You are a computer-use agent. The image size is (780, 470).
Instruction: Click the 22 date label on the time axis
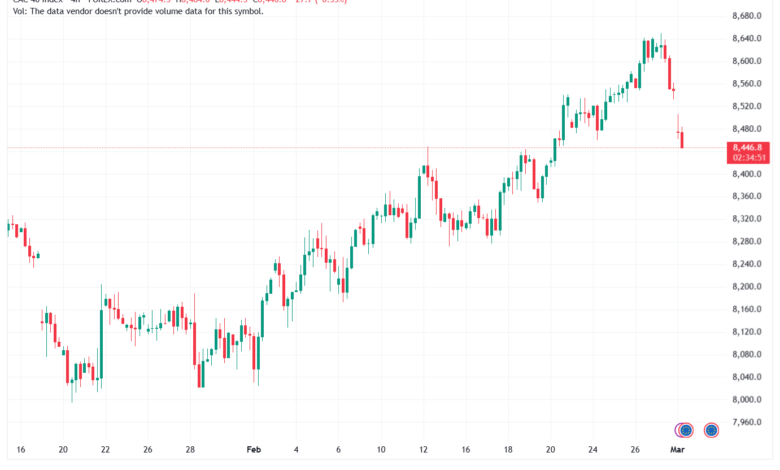tap(105, 450)
